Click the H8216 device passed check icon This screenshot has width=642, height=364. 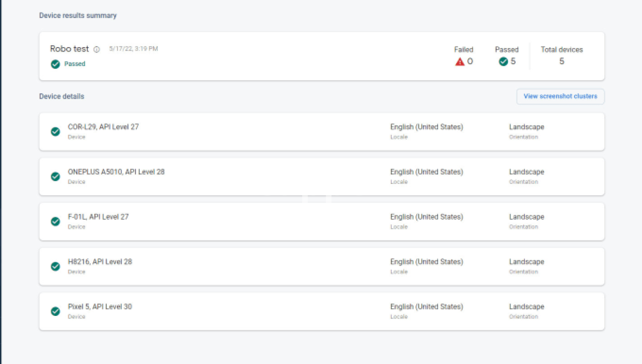pos(56,266)
